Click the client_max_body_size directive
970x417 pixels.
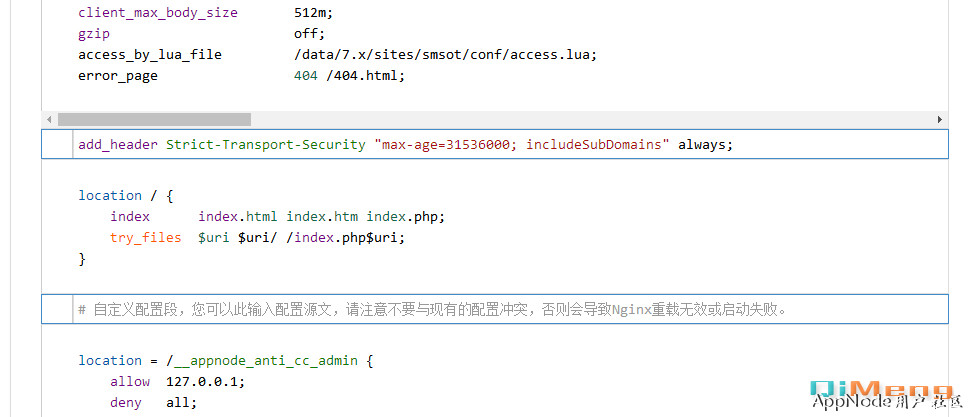(x=158, y=13)
